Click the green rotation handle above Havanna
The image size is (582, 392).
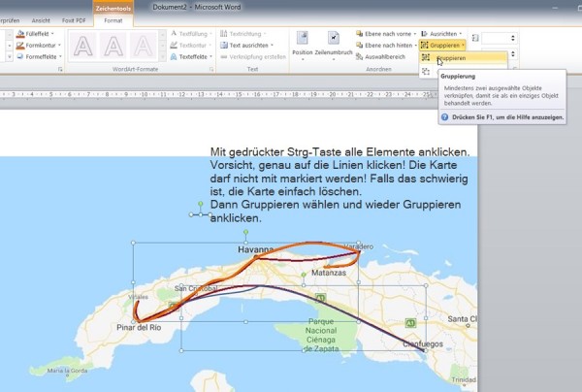pyautogui.click(x=245, y=232)
